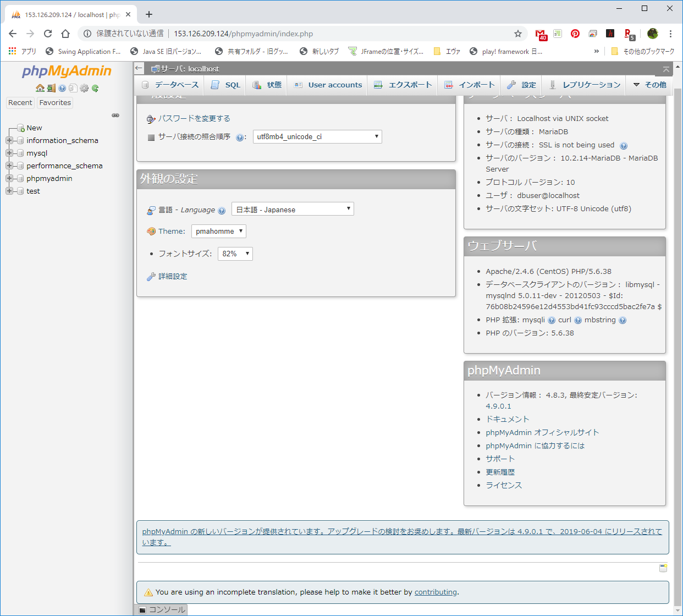Image resolution: width=683 pixels, height=616 pixels.
Task: Click help icon next to SSL is not being used
Action: click(623, 146)
